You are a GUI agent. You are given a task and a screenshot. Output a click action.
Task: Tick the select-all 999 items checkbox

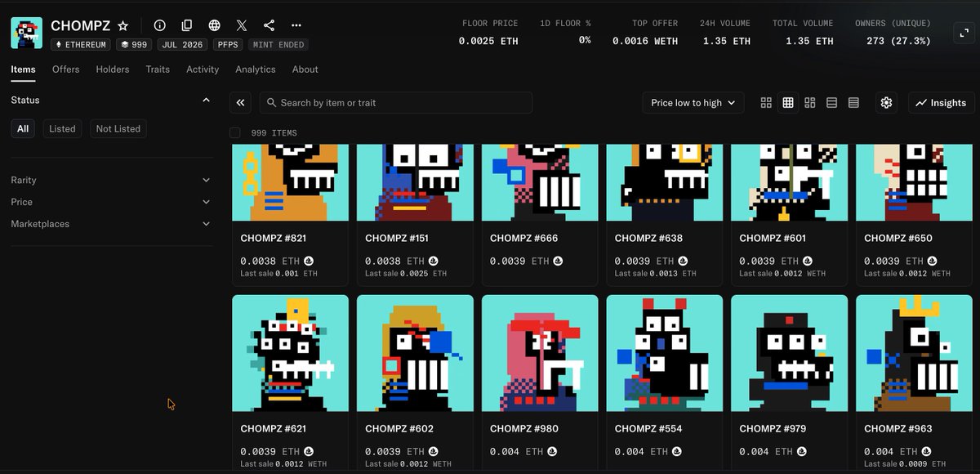pos(235,132)
